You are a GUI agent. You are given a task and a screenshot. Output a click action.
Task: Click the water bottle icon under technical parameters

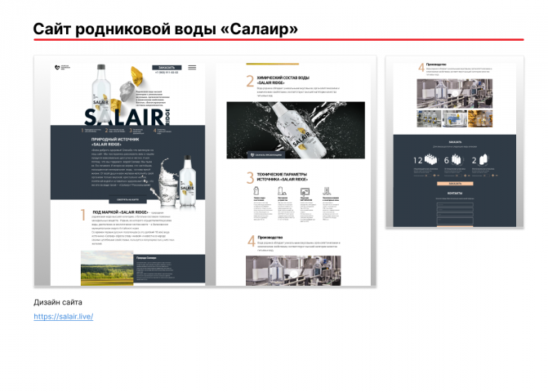(x=256, y=191)
